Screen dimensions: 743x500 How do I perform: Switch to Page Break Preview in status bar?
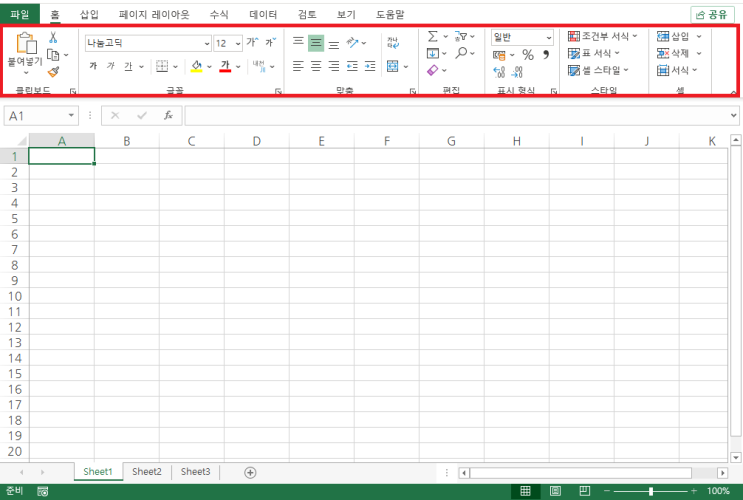585,491
